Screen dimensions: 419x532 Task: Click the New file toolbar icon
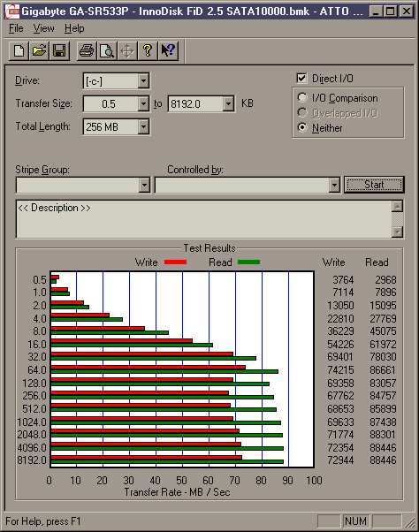[x=19, y=51]
